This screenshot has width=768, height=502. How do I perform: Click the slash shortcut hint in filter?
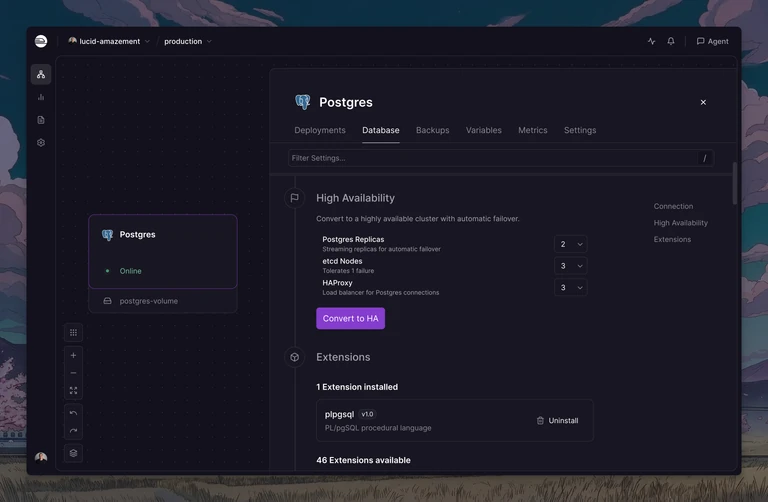(x=704, y=158)
